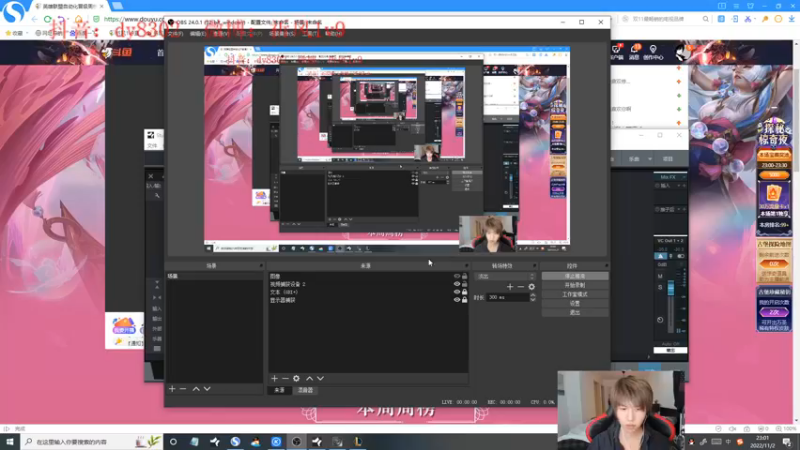Click browser home icon
The width and height of the screenshot is (800, 450).
point(79,19)
